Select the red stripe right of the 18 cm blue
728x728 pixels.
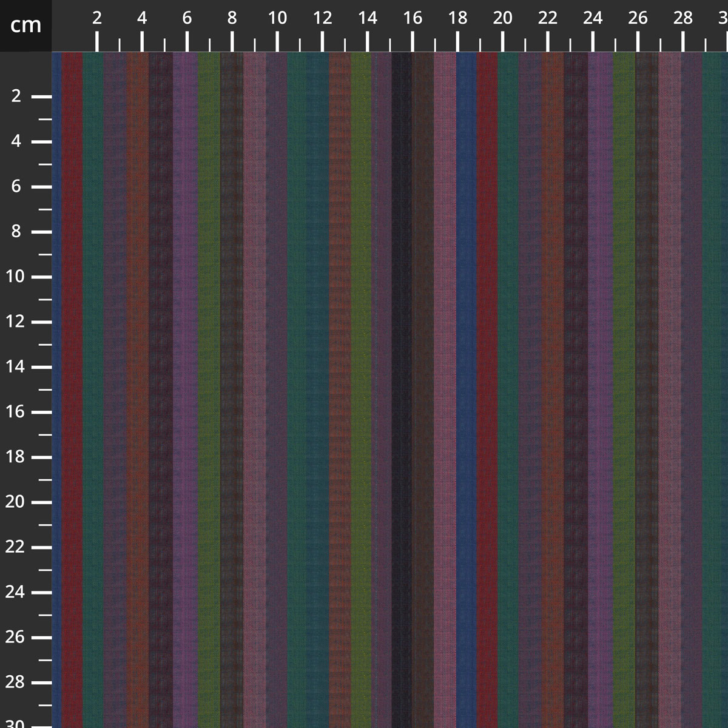click(x=487, y=364)
